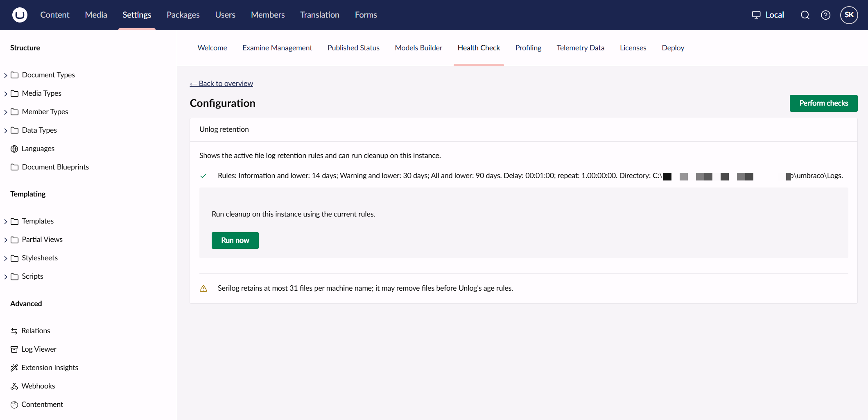
Task: Click the Media Types folder icon
Action: tap(15, 93)
